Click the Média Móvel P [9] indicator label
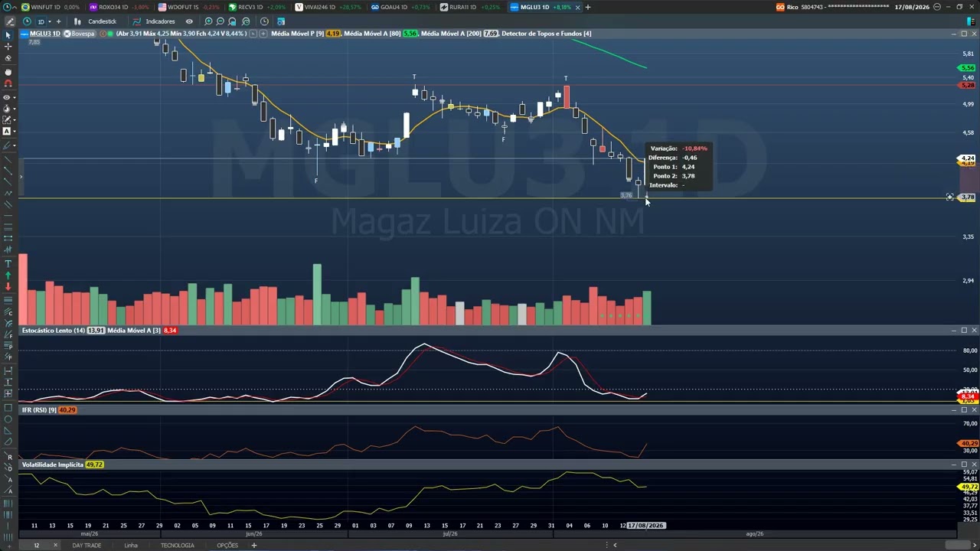The width and height of the screenshot is (980, 551). [x=297, y=34]
